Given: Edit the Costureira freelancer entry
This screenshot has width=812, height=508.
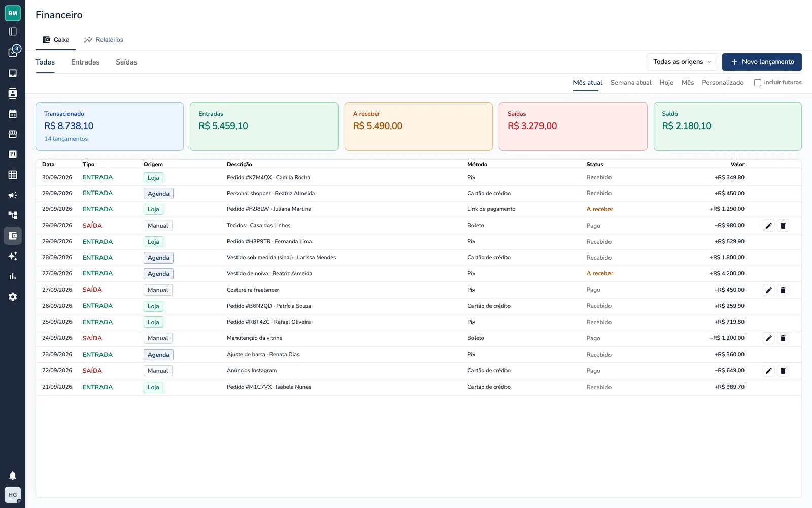Looking at the screenshot, I should tap(769, 290).
